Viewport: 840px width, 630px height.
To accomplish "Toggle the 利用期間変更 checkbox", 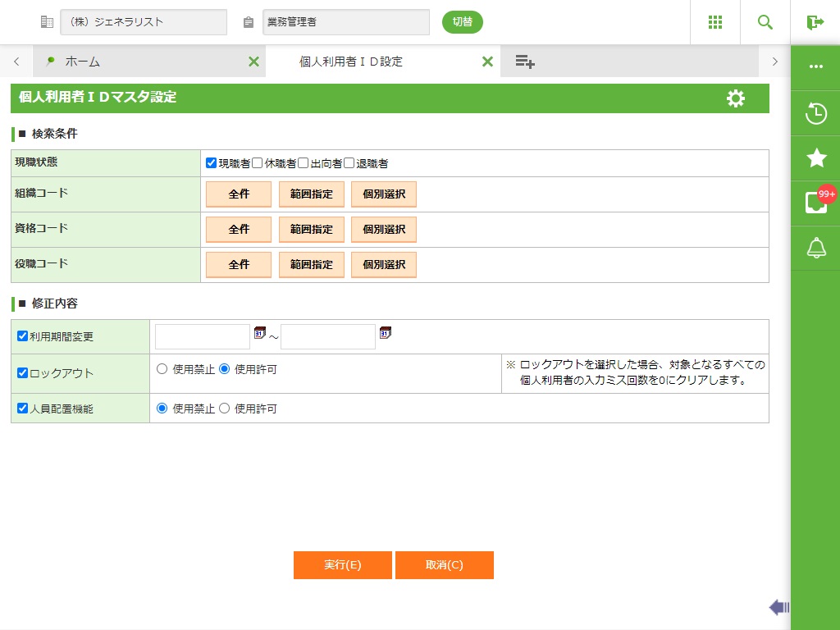I will point(22,336).
